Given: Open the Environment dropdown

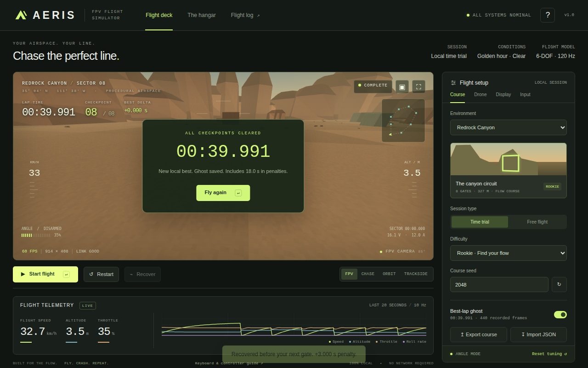Looking at the screenshot, I should point(509,127).
